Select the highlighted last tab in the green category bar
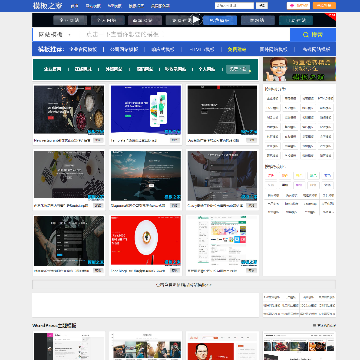The width and height of the screenshot is (360, 360). [238, 69]
